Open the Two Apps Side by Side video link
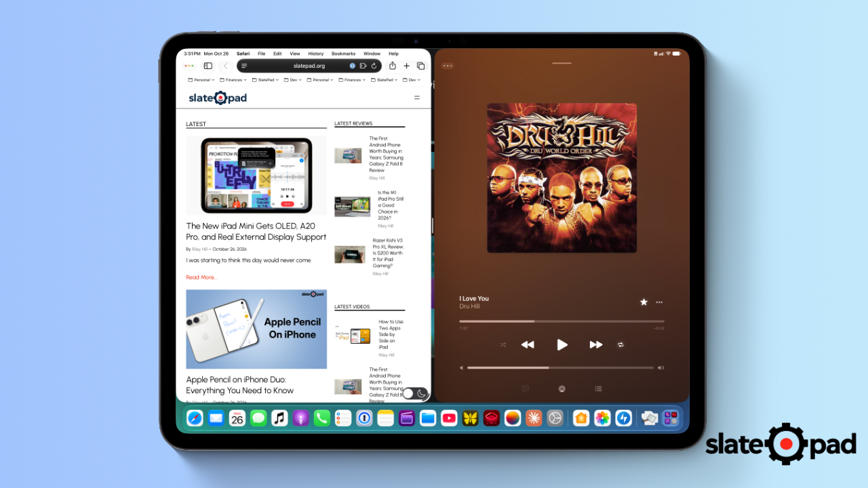Viewport: 868px width, 488px height. 391,334
